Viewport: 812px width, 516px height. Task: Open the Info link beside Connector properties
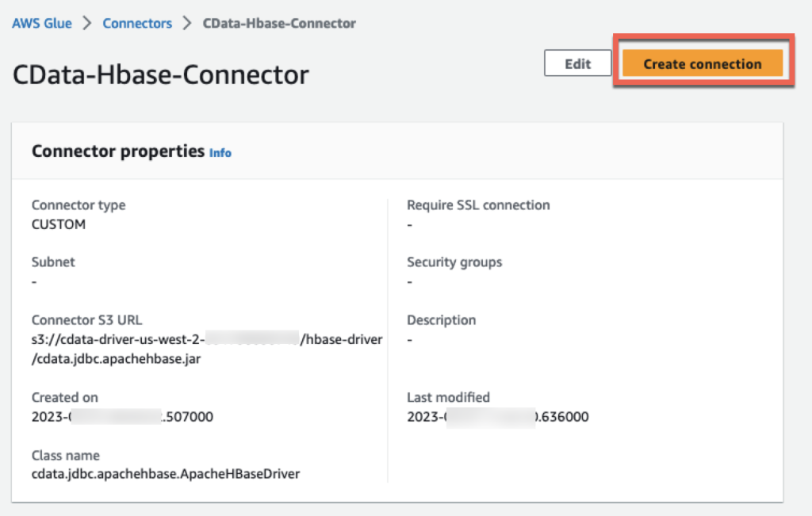tap(220, 152)
